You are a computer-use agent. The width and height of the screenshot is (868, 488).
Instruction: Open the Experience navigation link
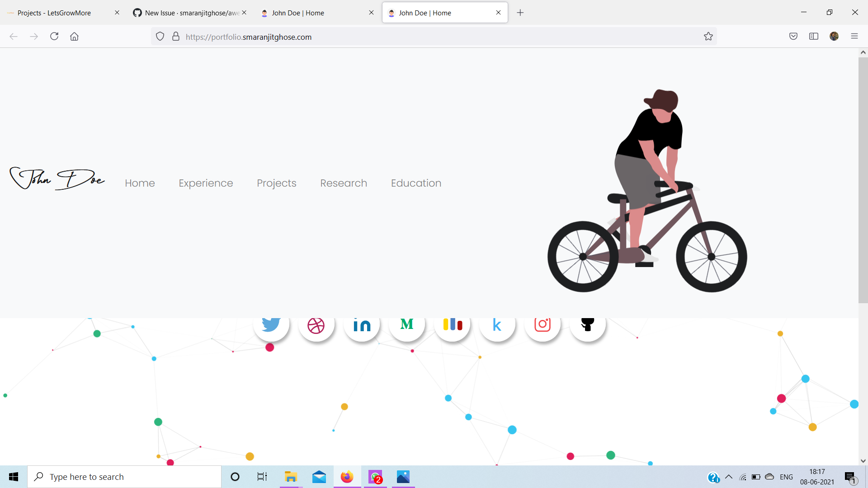(x=206, y=183)
